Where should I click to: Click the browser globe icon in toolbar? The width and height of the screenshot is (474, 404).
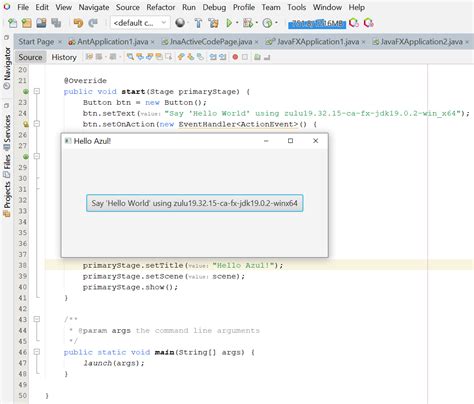click(x=180, y=23)
